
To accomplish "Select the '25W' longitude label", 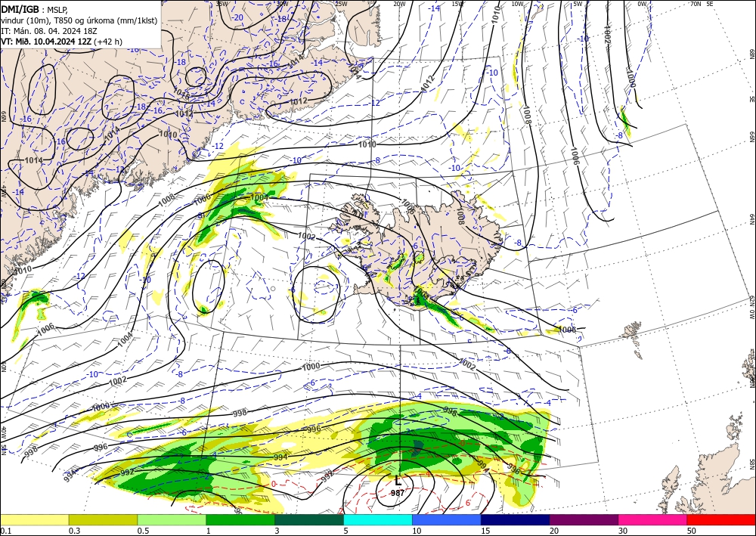I will pos(341,3).
